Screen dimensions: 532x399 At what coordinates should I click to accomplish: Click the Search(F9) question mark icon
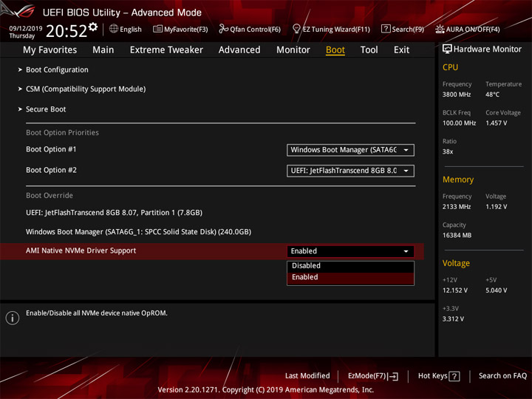point(386,29)
